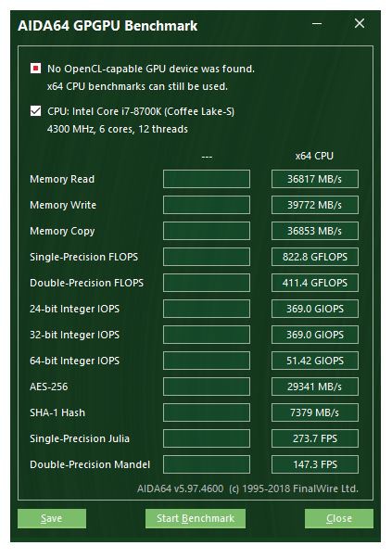Select the Single-Precision Julia 273.7 FPS result
The height and width of the screenshot is (558, 392).
click(x=315, y=438)
